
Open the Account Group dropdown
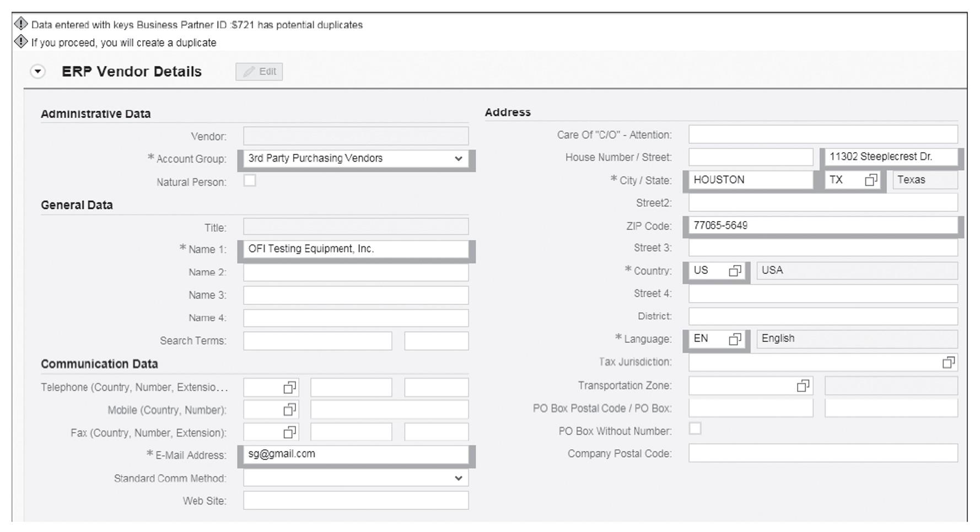[x=459, y=159]
